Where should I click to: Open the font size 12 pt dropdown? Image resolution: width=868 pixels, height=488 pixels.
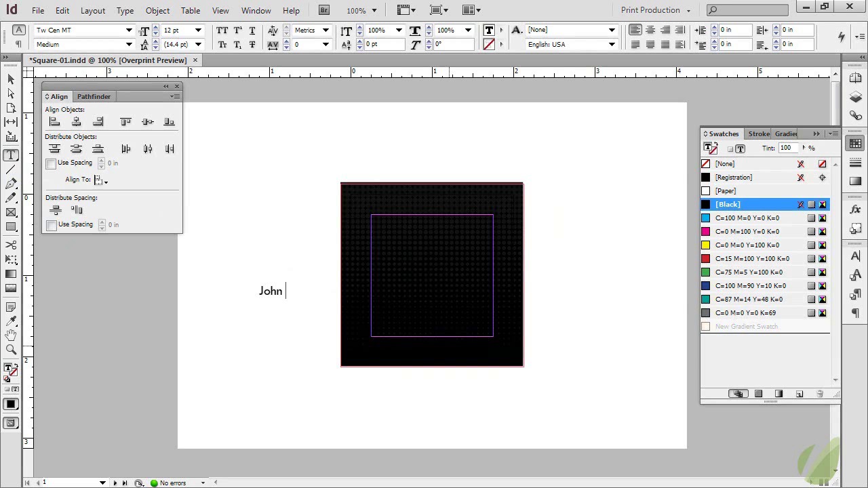[198, 30]
